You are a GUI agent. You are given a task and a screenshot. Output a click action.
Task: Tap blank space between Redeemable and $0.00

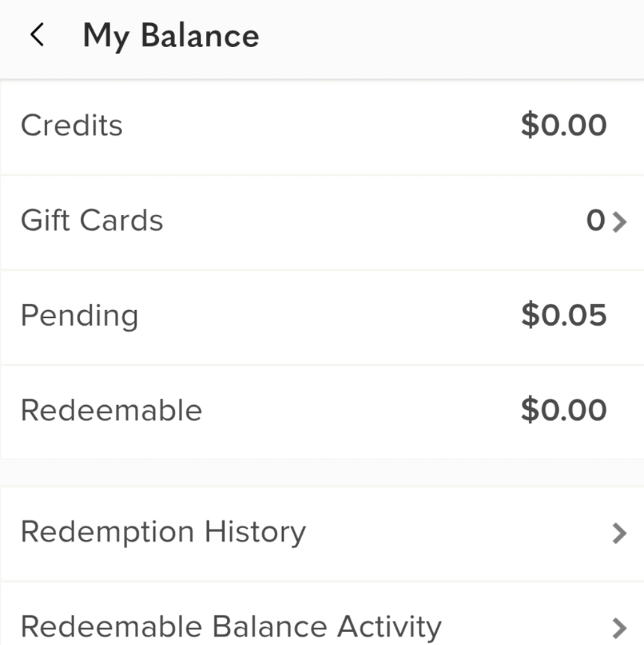[x=361, y=410]
